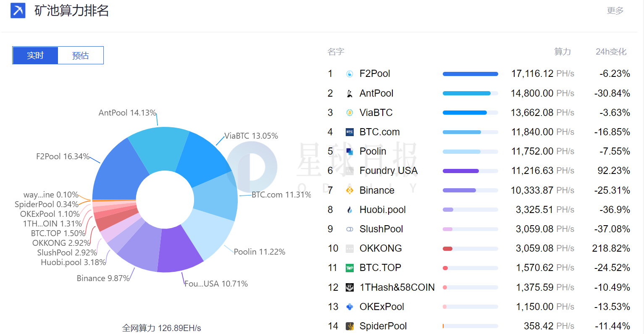Click the 算力 column header
The image size is (644, 334).
pyautogui.click(x=563, y=52)
